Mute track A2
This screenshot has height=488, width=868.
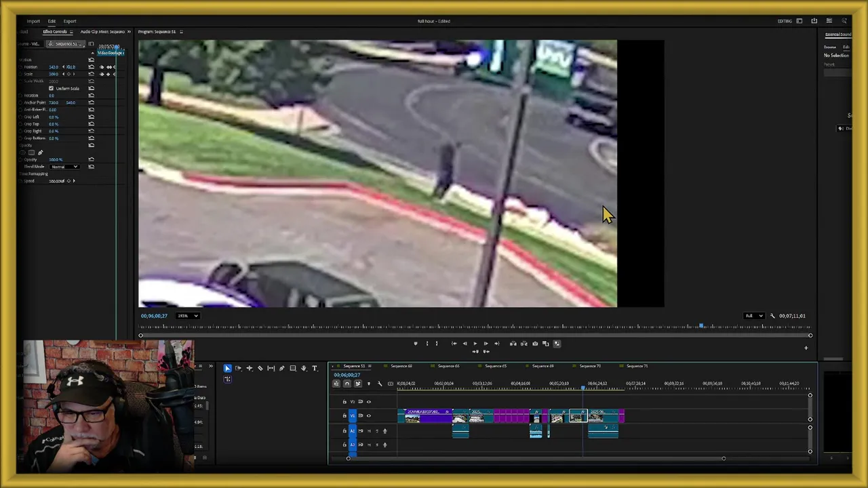369,445
